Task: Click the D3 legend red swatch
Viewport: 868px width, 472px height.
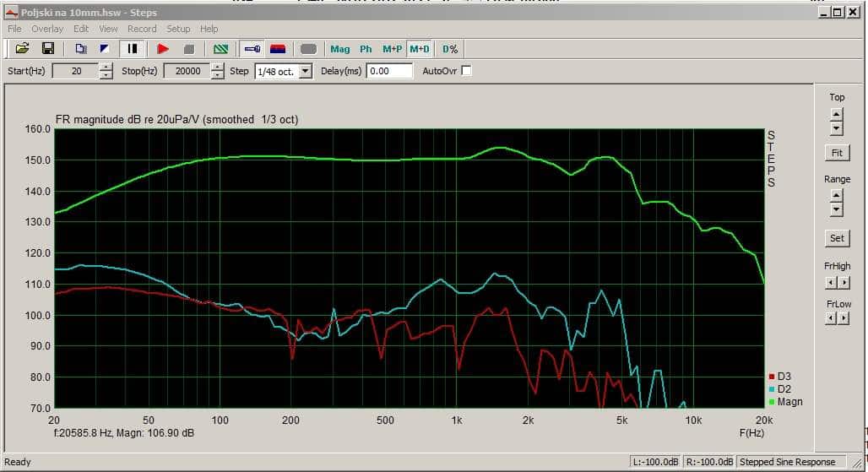Action: point(772,377)
